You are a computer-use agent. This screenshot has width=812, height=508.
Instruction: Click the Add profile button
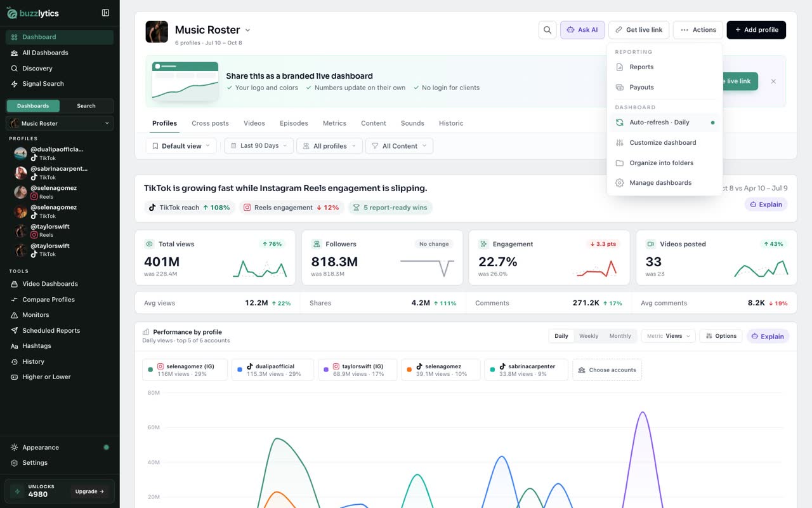coord(756,30)
